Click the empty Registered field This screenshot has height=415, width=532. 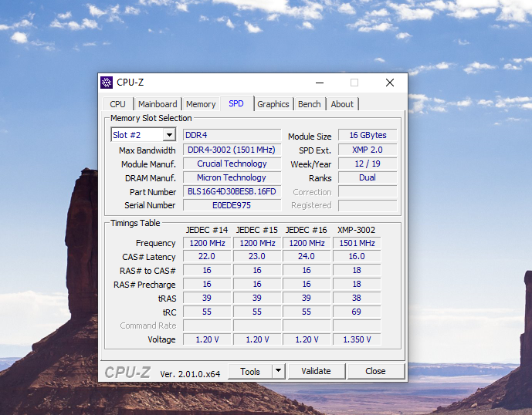click(x=368, y=205)
